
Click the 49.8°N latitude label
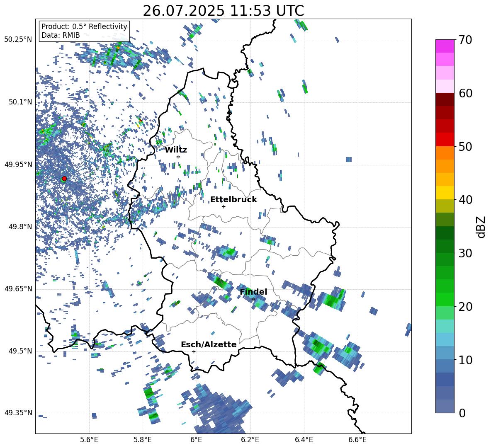click(20, 227)
